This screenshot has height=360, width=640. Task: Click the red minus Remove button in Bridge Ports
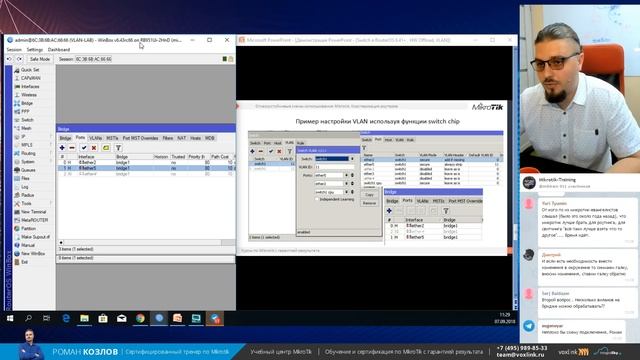[x=72, y=148]
